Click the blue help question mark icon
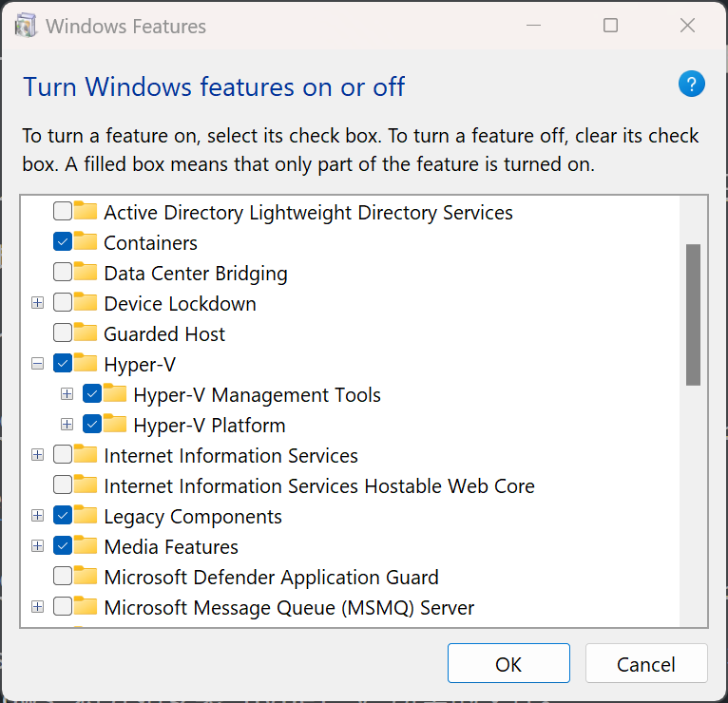Screen dimensions: 728x703 (x=691, y=84)
